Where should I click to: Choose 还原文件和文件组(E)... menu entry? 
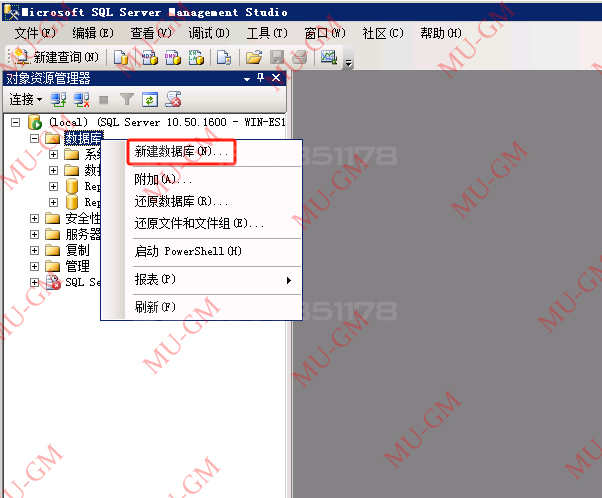tap(199, 223)
